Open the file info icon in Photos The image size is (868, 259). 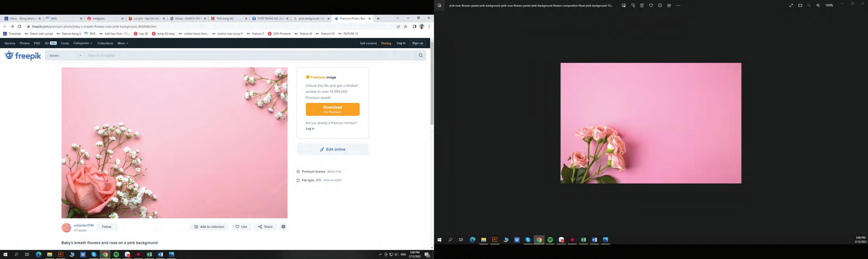(x=660, y=5)
